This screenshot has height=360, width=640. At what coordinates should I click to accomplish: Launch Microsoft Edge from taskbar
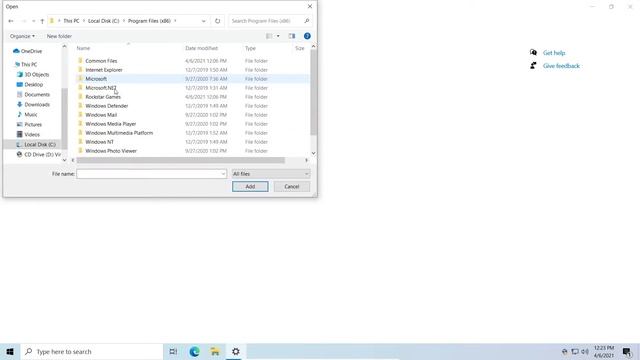pyautogui.click(x=194, y=351)
